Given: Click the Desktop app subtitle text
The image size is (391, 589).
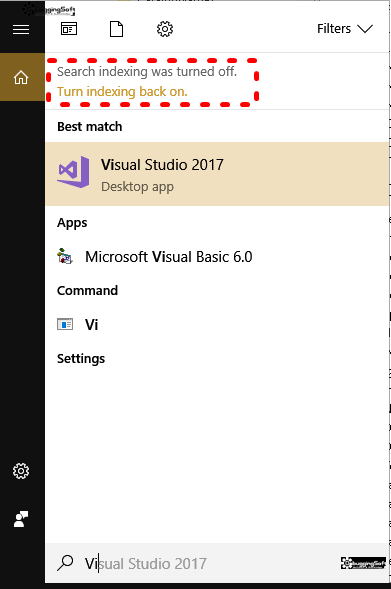Looking at the screenshot, I should click(137, 187).
